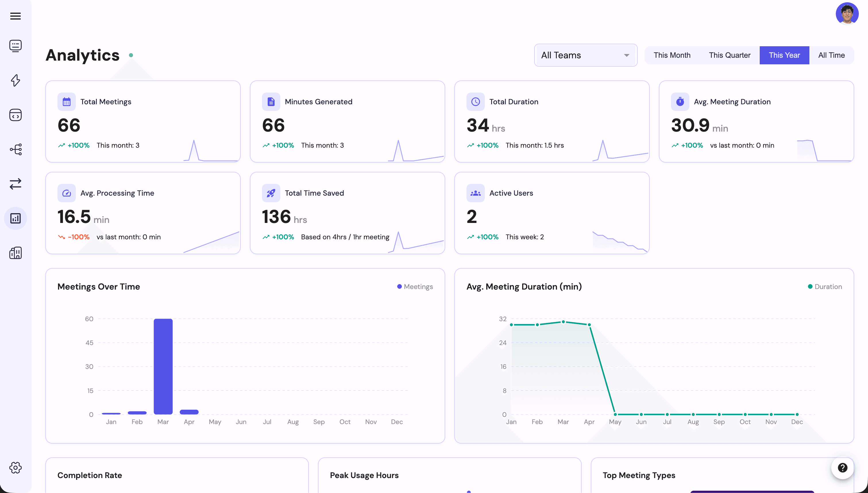Select the This Year tab
The height and width of the screenshot is (493, 868).
(784, 55)
